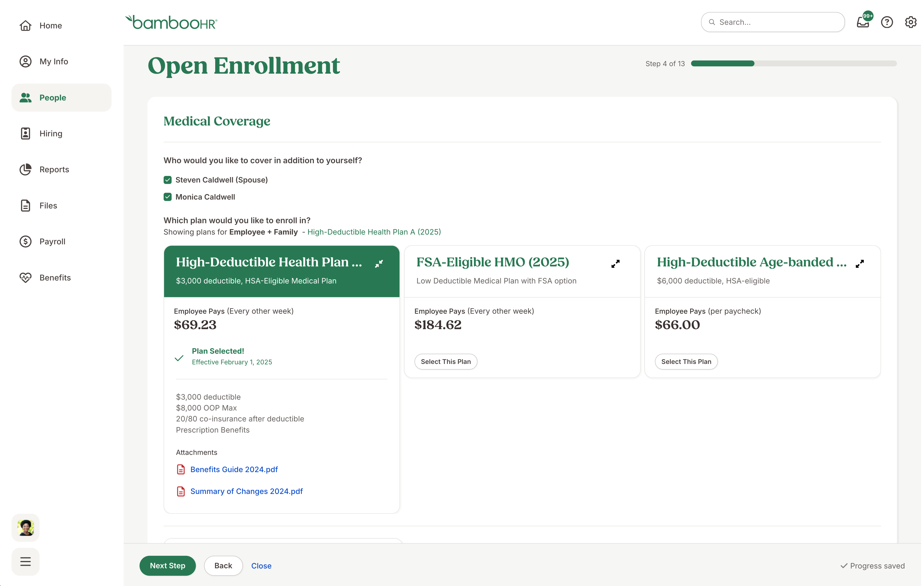
Task: Click the Next Step button
Action: [168, 566]
